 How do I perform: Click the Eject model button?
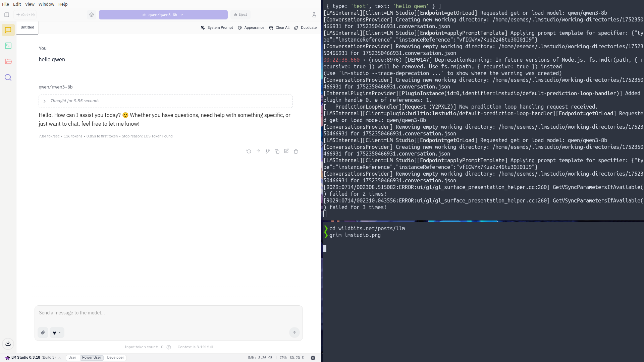click(x=240, y=15)
